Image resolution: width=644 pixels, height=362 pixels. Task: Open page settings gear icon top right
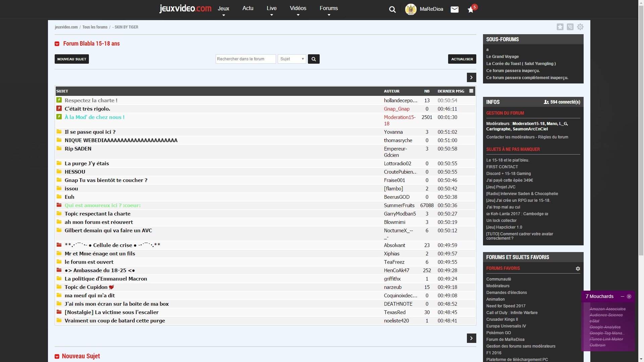[580, 27]
